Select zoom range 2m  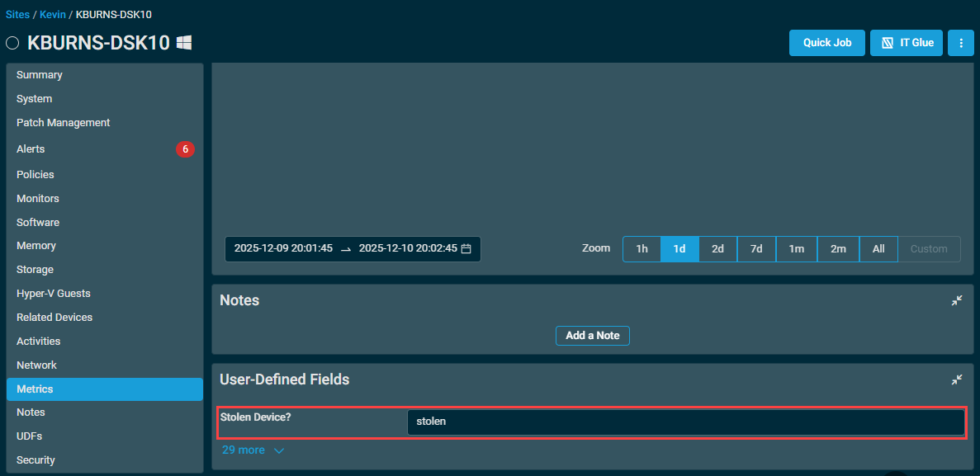[x=838, y=249]
